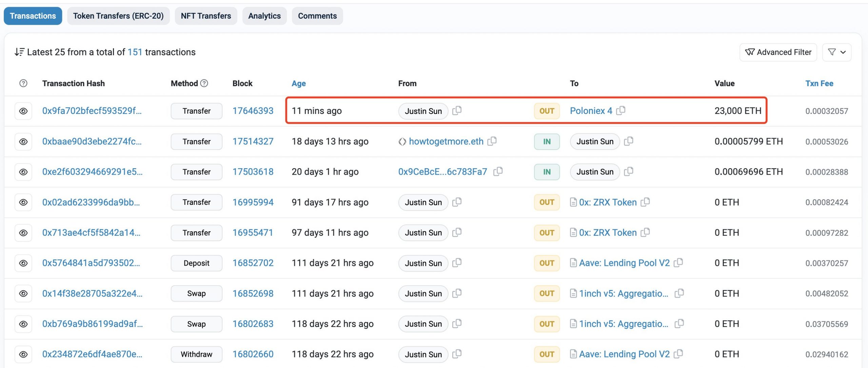Click the IN label in the howtogetmore.eth row

tap(547, 141)
